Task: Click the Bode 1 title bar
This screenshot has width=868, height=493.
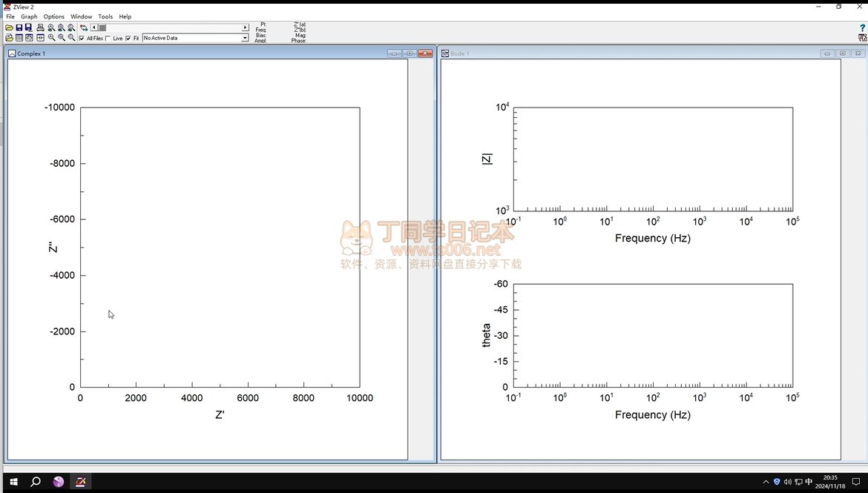Action: [653, 53]
